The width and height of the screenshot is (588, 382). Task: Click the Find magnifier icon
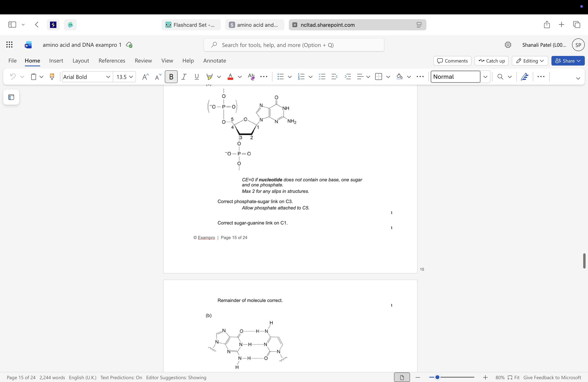pos(500,77)
